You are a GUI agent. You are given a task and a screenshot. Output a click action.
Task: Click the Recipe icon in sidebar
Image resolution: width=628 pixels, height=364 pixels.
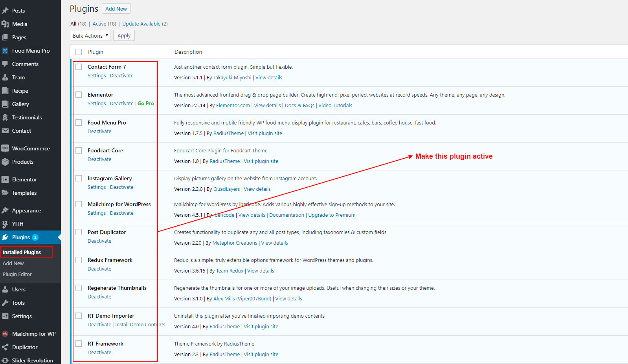point(5,91)
